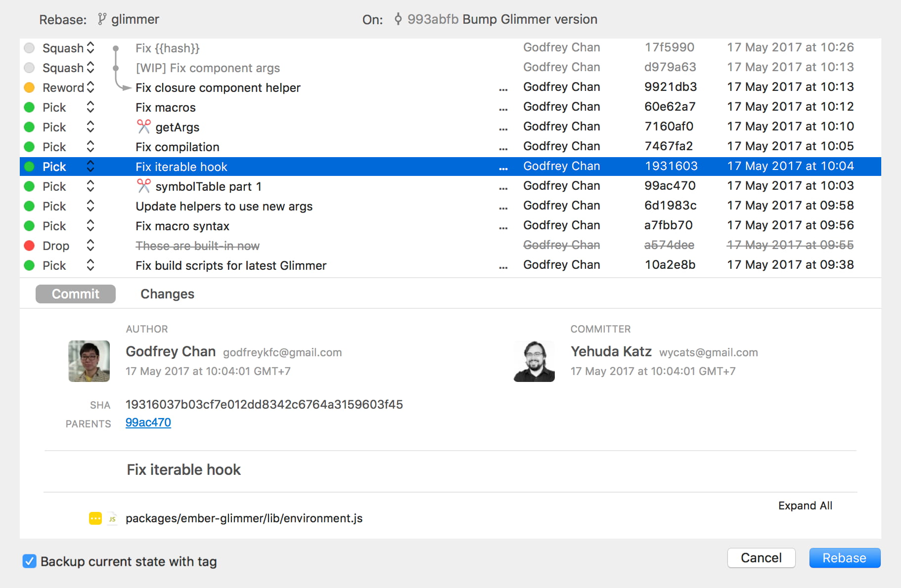Switch to the Changes tab
Viewport: 901px width, 588px height.
[x=167, y=294]
